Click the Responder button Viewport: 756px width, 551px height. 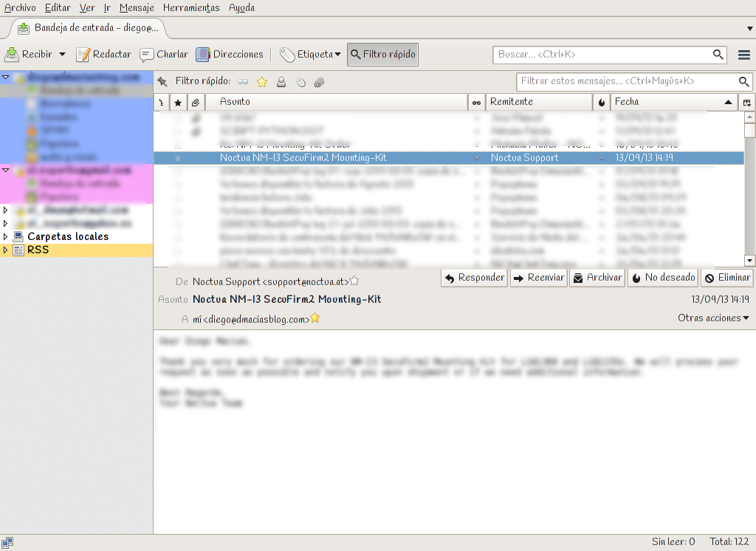point(475,278)
